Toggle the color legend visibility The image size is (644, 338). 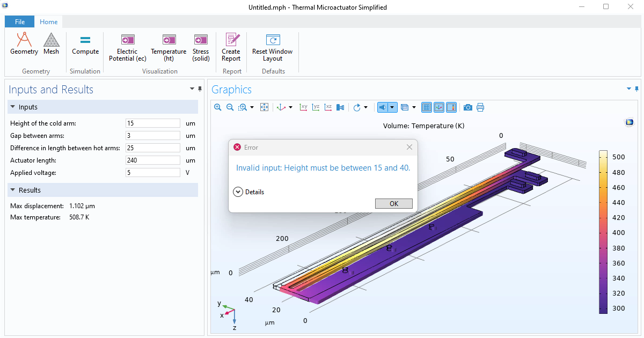pyautogui.click(x=451, y=107)
